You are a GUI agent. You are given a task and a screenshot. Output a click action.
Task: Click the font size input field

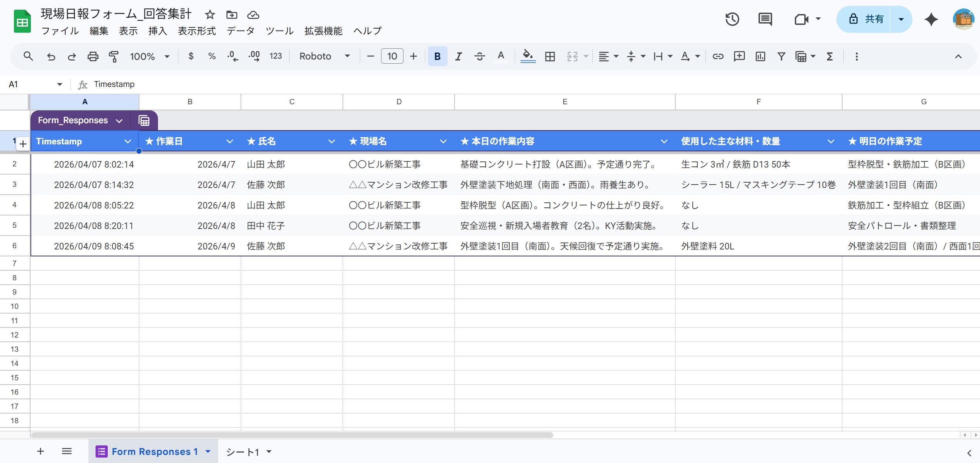[392, 56]
